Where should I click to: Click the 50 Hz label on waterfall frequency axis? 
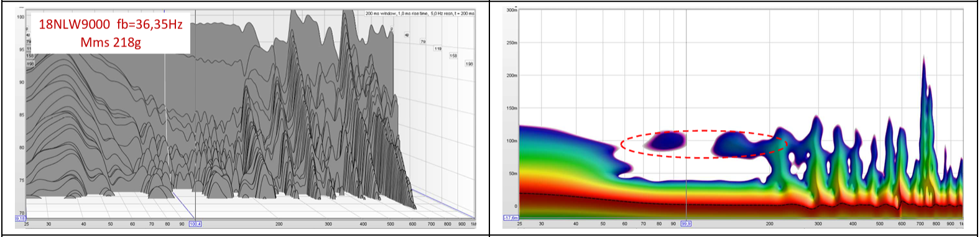click(x=110, y=224)
